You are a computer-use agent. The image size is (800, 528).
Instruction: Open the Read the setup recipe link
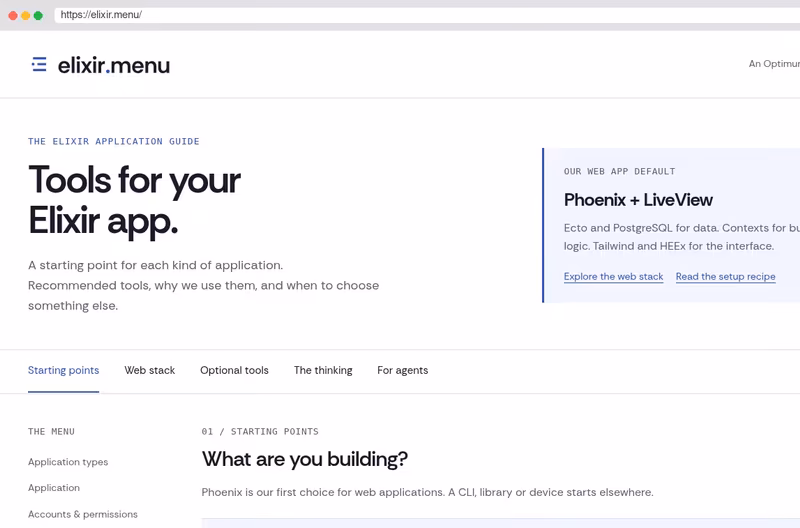(726, 276)
